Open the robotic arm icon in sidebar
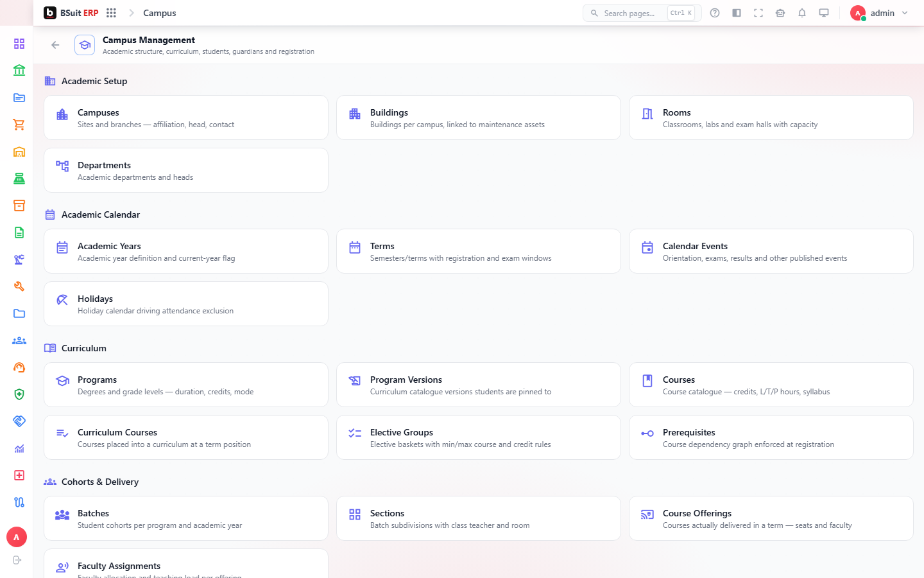 (x=19, y=259)
